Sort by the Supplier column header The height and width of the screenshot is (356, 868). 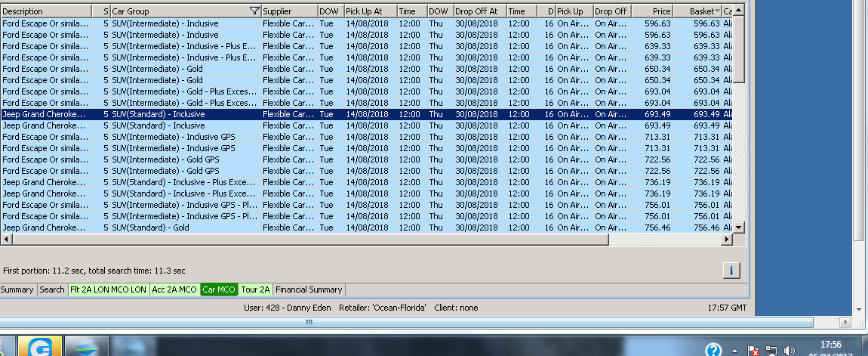coord(290,11)
